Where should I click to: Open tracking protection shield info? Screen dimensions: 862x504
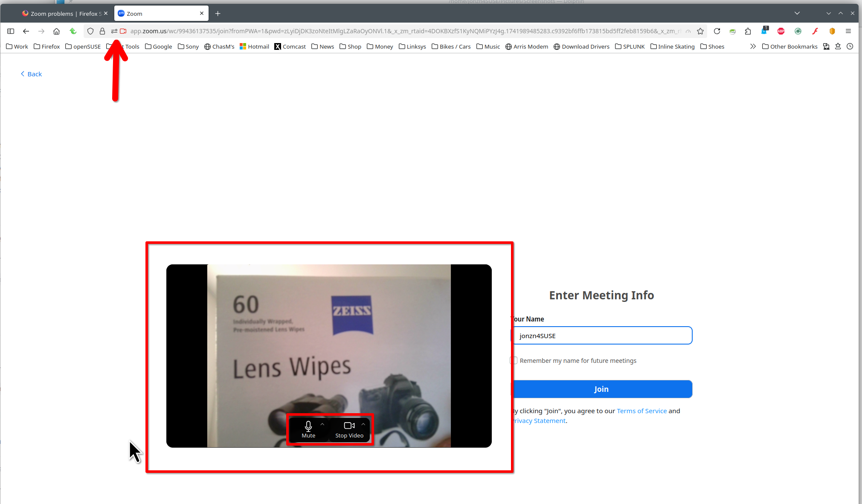pyautogui.click(x=90, y=31)
